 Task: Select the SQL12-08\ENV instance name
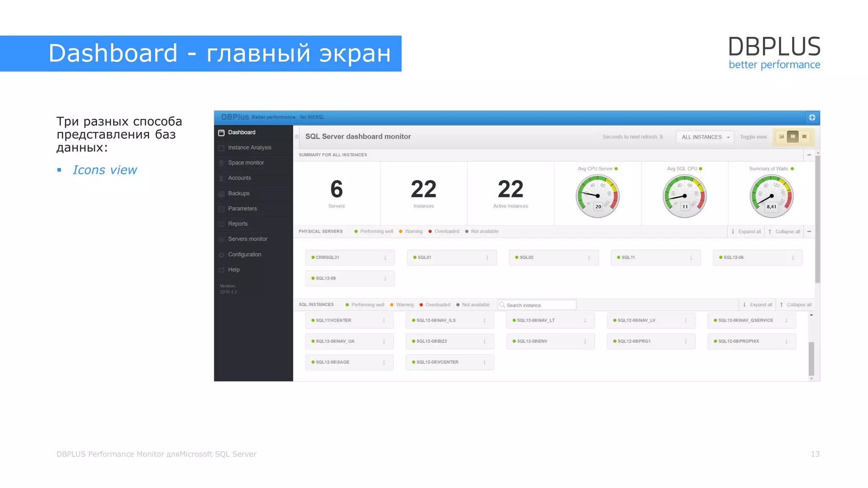point(532,341)
